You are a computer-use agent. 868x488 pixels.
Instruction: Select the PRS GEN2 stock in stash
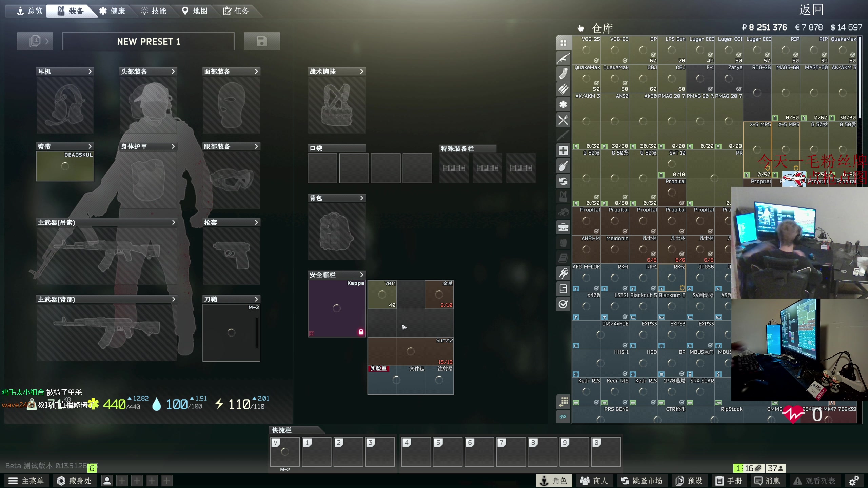coord(600,415)
